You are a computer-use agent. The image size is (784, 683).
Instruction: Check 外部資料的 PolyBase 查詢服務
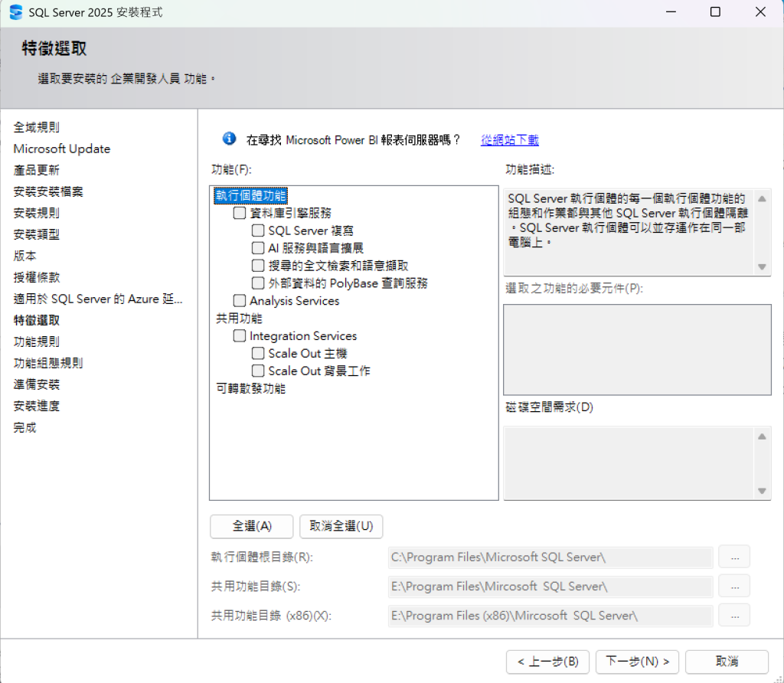(x=258, y=283)
